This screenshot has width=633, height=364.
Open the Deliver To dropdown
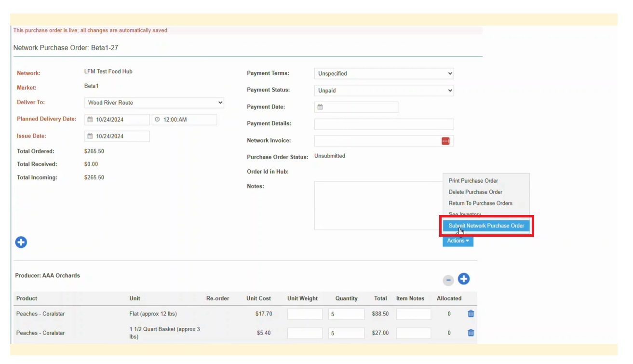[154, 103]
